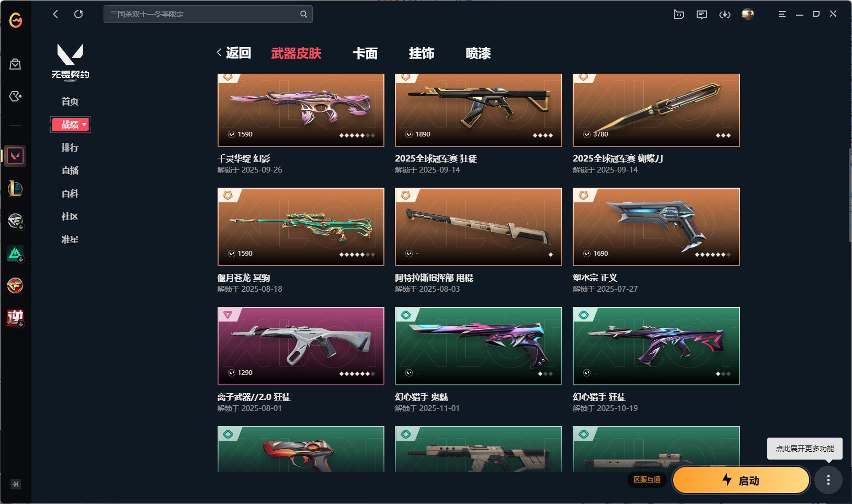
Task: Click the user avatar in header
Action: tap(748, 15)
